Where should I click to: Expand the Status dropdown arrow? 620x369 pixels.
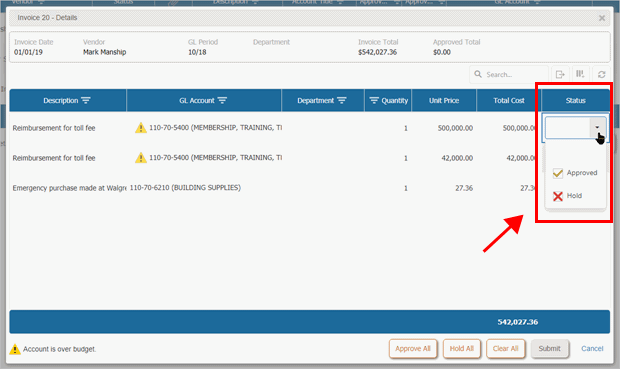(597, 127)
